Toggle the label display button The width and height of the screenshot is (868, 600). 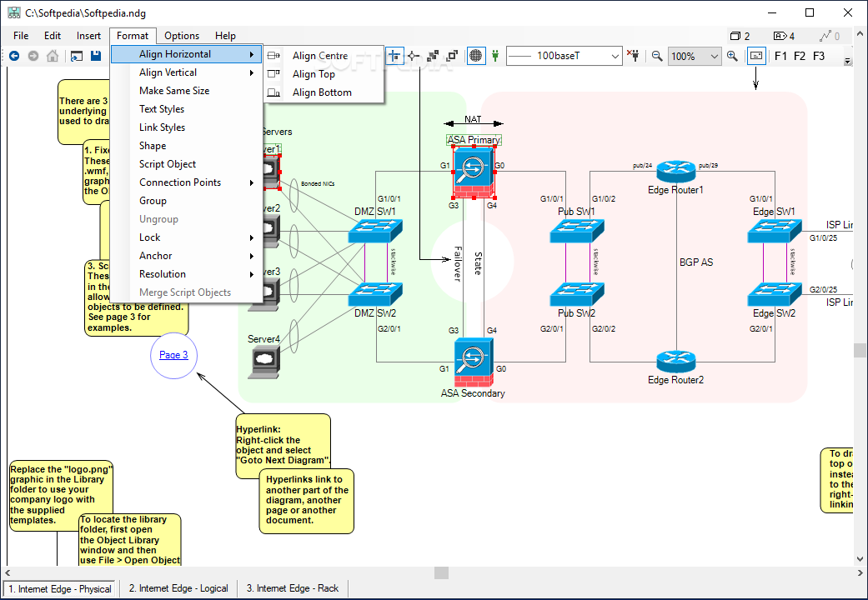coord(756,56)
